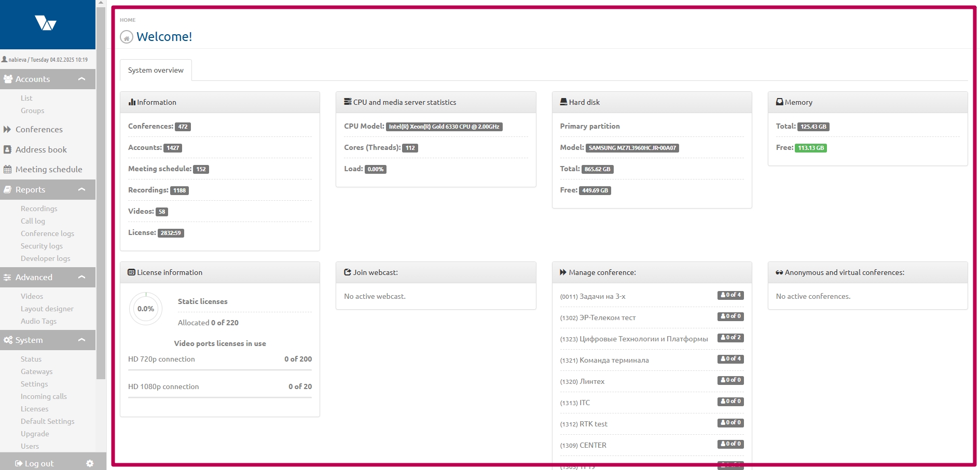Open Conference logs in Reports menu
Image resolution: width=980 pixels, height=470 pixels.
click(x=47, y=233)
